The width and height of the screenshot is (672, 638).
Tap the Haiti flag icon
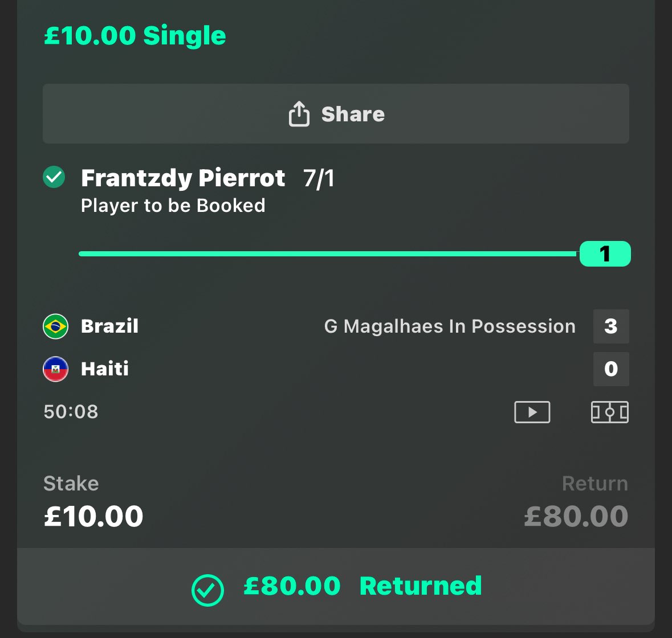click(x=56, y=369)
